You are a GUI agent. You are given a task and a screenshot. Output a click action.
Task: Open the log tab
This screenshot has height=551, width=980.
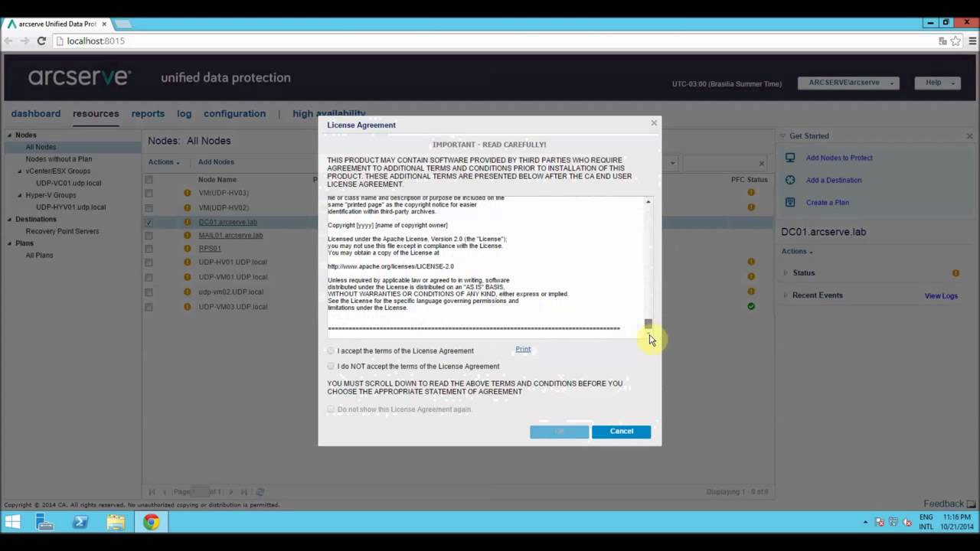coord(184,113)
